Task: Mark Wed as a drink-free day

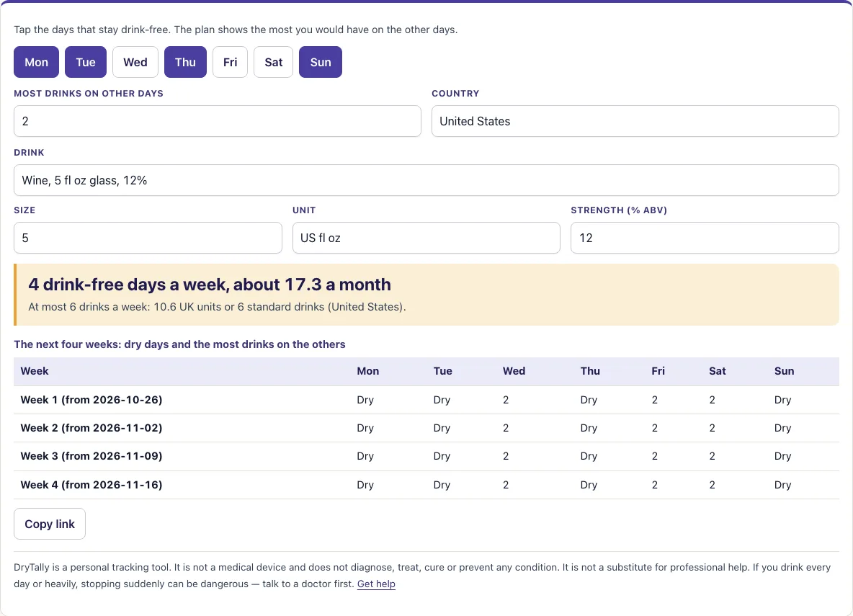Action: (135, 62)
